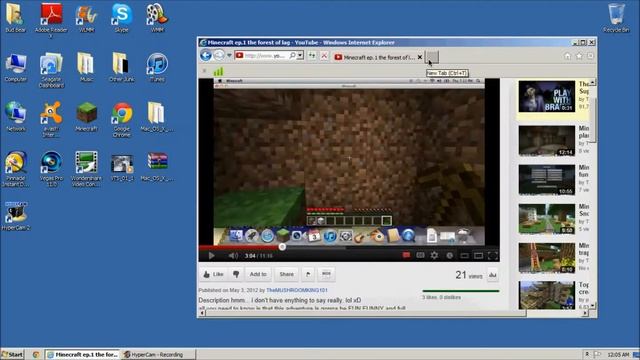Open Pinnacle Instant DVD shortcut
The width and height of the screenshot is (640, 360).
point(16,169)
